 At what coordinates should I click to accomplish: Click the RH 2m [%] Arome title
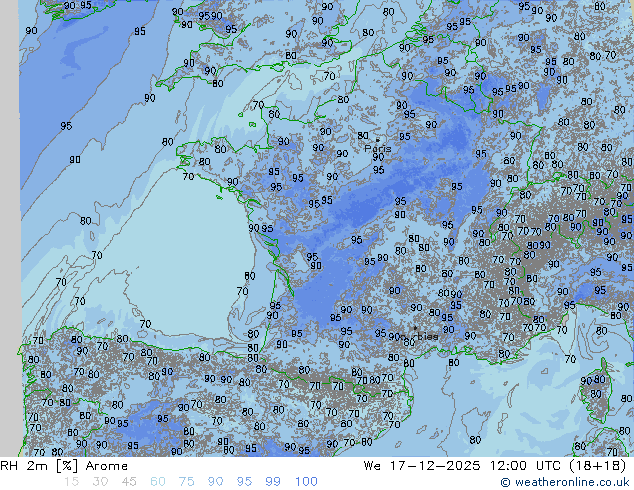point(65,466)
